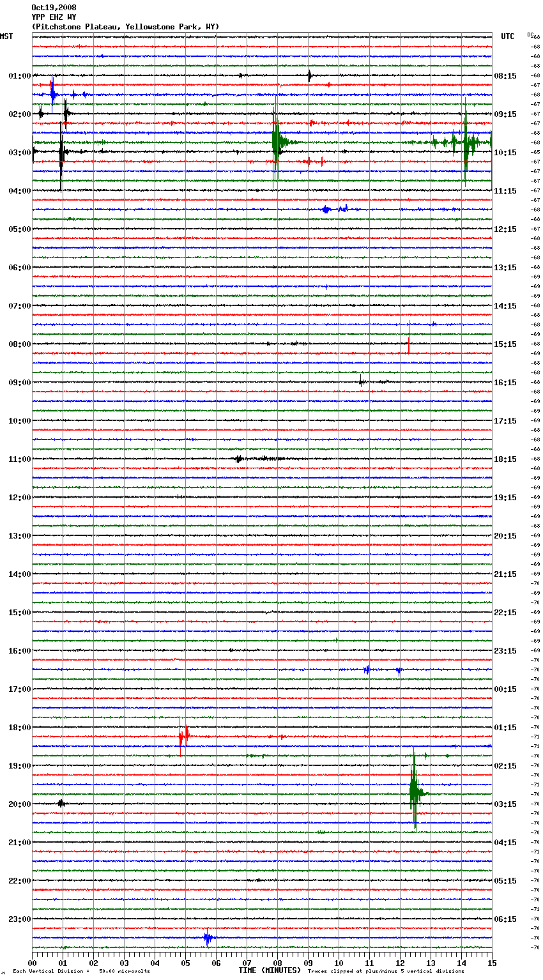
Task: Click the 22:15 UTC row label
Action: [x=505, y=613]
